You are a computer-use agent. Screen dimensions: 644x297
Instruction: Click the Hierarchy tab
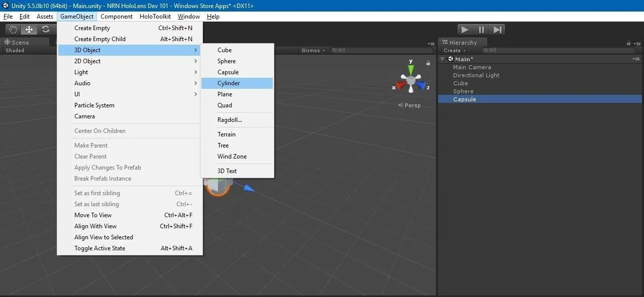tap(463, 43)
